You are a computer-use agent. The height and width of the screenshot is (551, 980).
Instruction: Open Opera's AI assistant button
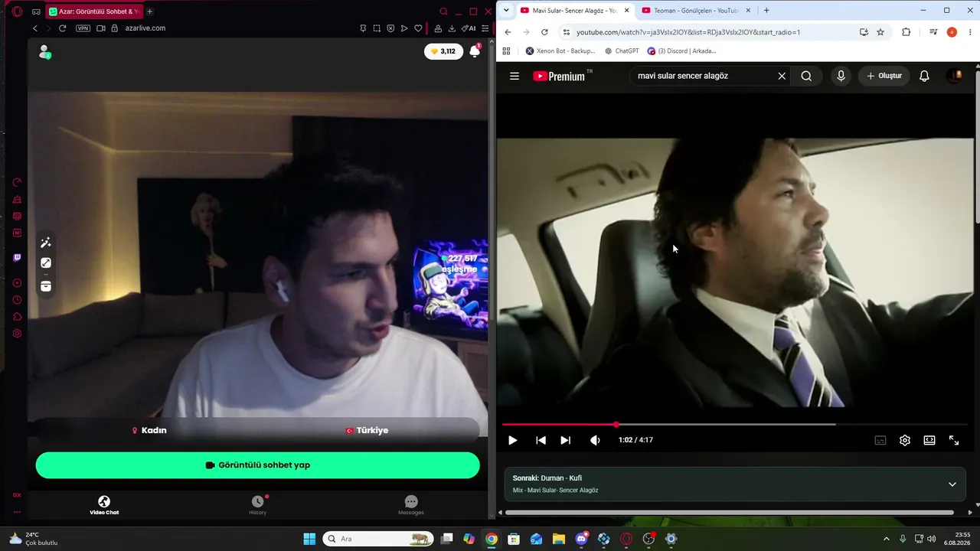click(468, 28)
